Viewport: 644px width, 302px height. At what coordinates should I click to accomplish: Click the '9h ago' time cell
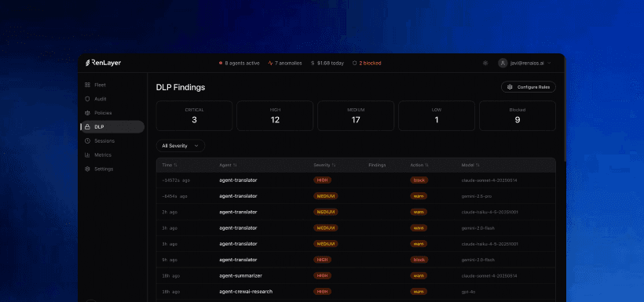coord(170,260)
